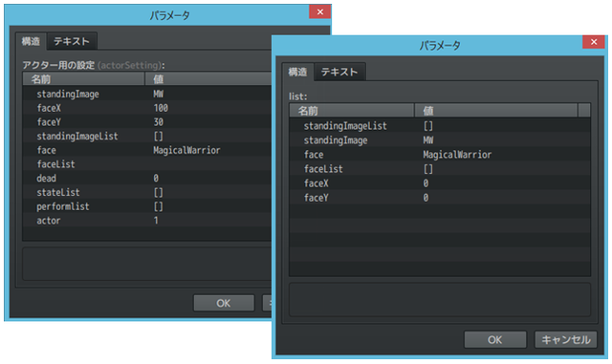The image size is (612, 364).
Task: Click 値 column header in list dialog
Action: click(495, 111)
